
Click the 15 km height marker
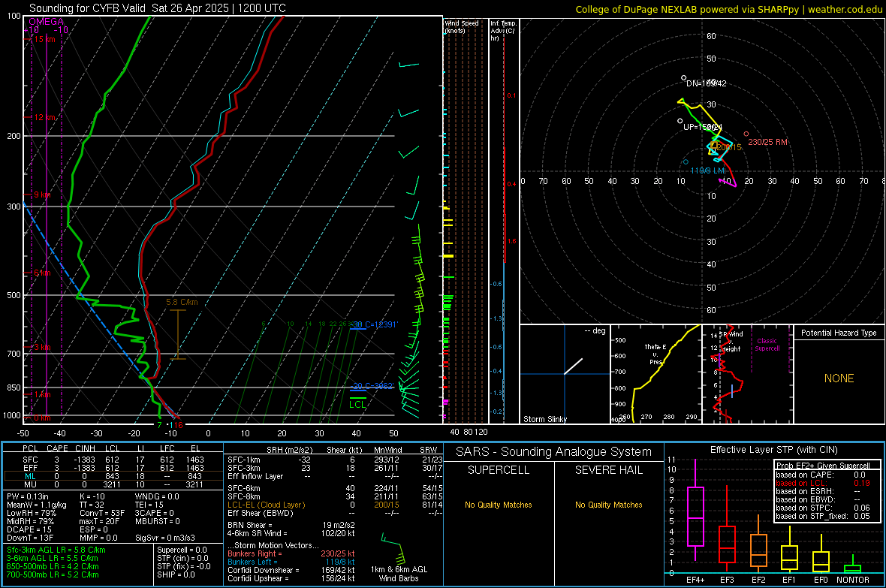tap(44, 39)
